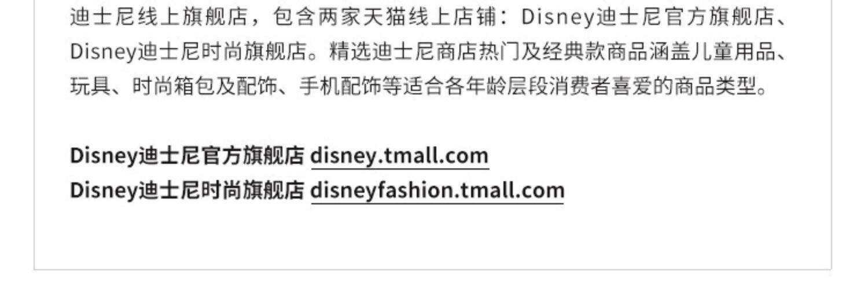Open the disney.tmall.com link
868x308 pixels.
400,156
